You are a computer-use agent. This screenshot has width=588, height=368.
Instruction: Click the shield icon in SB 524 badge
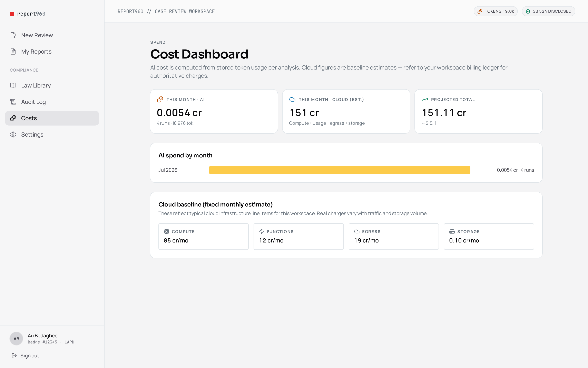click(528, 11)
